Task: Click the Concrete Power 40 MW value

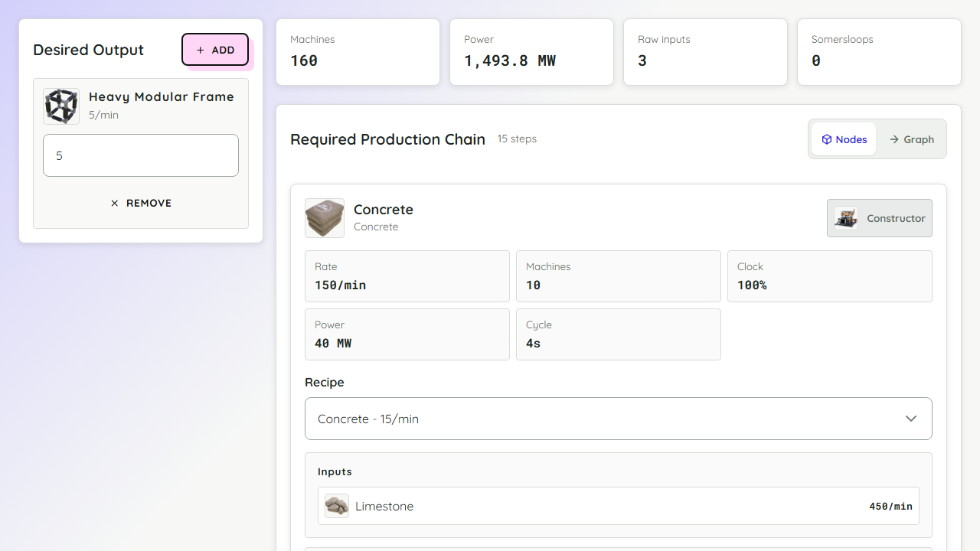Action: click(x=333, y=343)
